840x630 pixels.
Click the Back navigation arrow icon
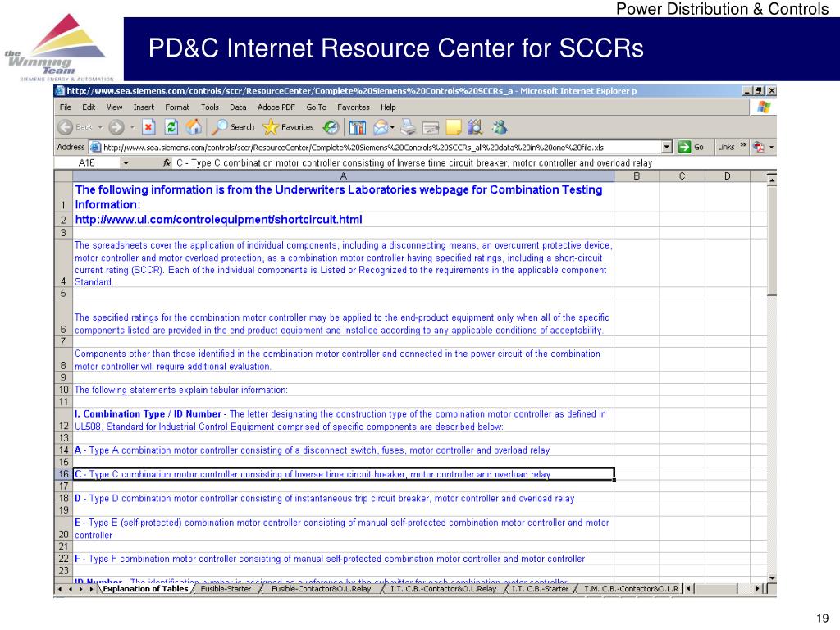coord(66,127)
